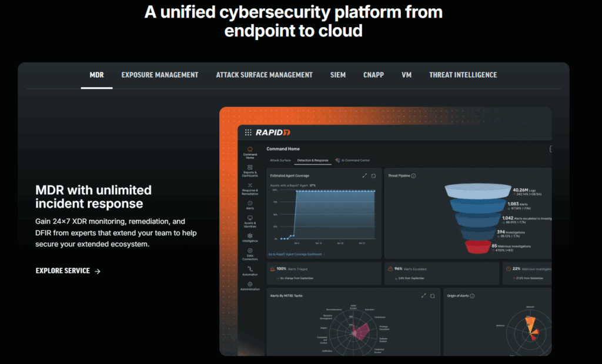Switch to Attack Surface Management tab
Image resolution: width=602 pixels, height=364 pixels.
coord(264,75)
